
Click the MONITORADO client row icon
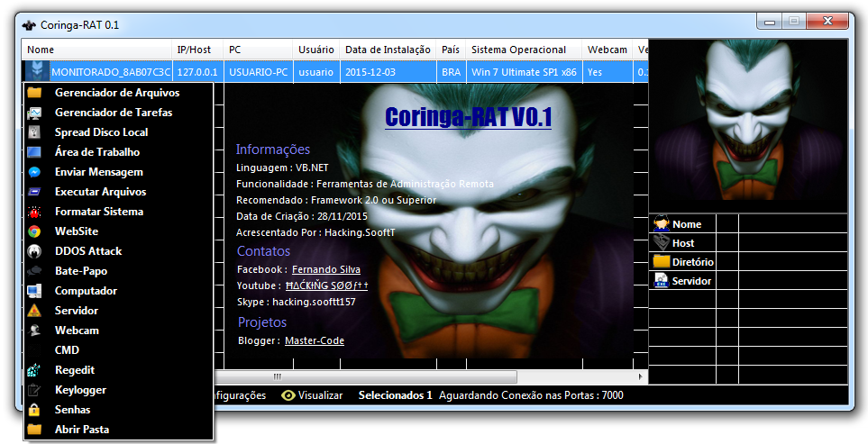coord(37,72)
